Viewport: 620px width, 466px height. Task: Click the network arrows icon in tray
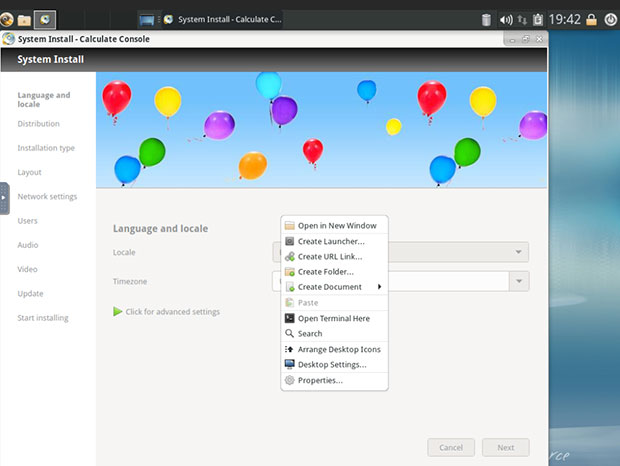click(522, 19)
